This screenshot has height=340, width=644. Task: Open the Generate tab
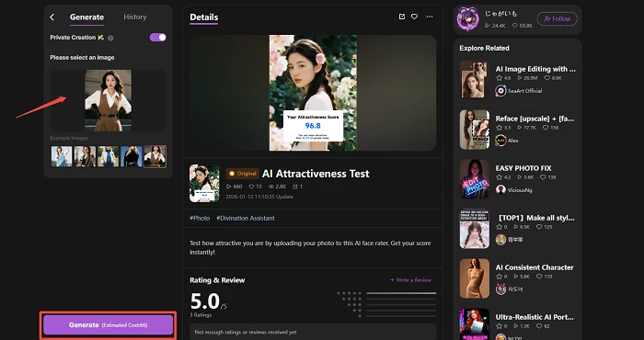pyautogui.click(x=86, y=17)
